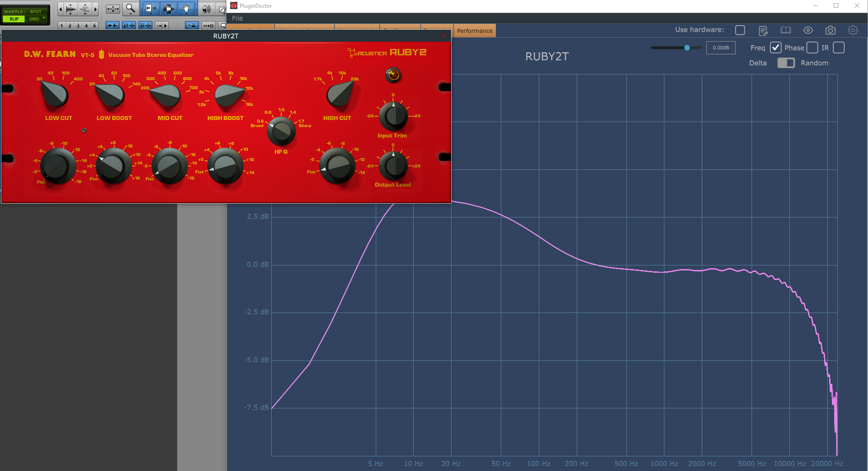
Task: Enable Shuffle edit mode
Action: pyautogui.click(x=13, y=11)
